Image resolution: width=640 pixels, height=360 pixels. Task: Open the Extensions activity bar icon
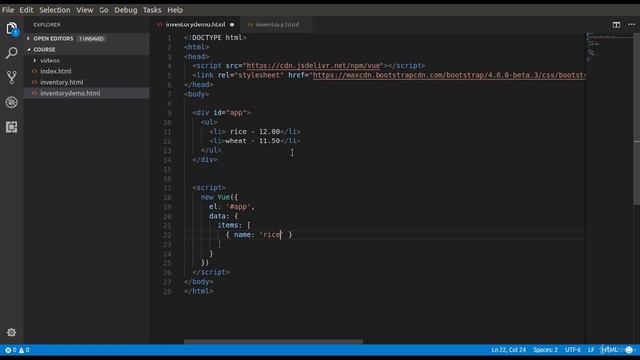coord(11,127)
